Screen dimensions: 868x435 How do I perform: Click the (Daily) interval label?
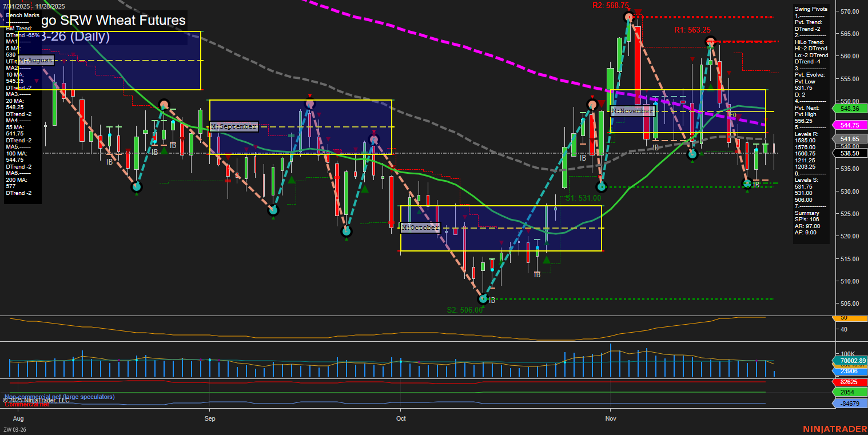90,37
